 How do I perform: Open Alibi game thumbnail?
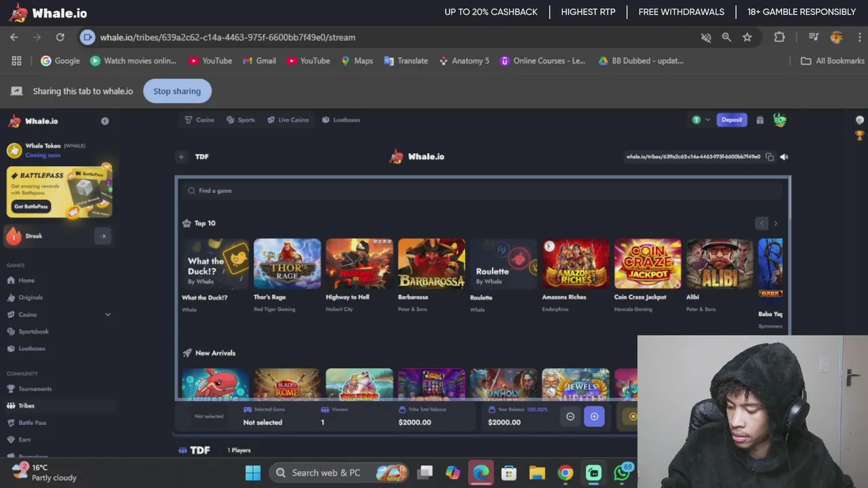tap(719, 264)
